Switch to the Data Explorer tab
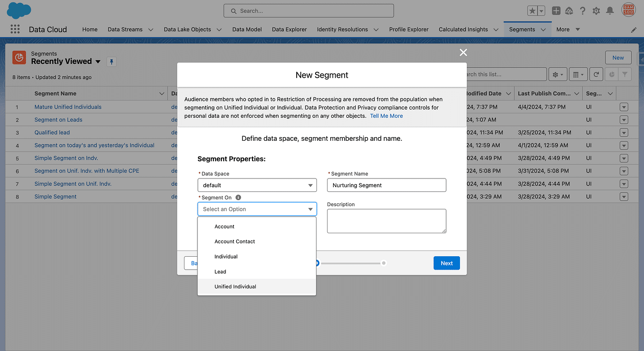This screenshot has height=351, width=644. point(289,29)
